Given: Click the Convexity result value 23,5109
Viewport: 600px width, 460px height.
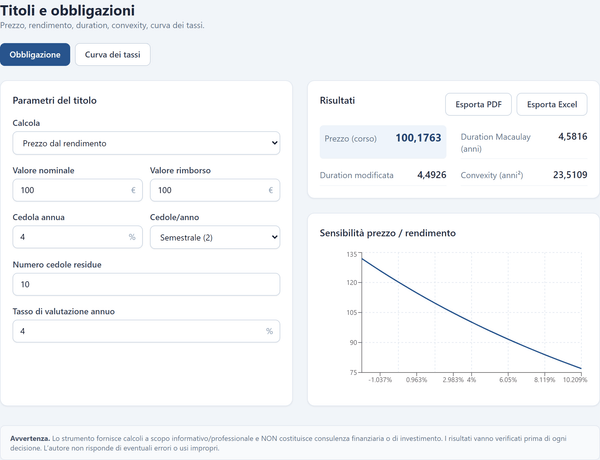Looking at the screenshot, I should pyautogui.click(x=570, y=175).
